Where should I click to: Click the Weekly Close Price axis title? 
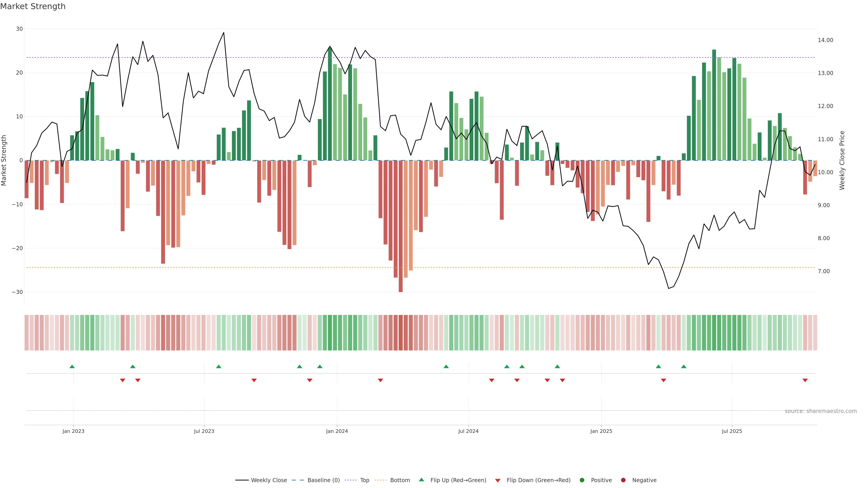[842, 160]
